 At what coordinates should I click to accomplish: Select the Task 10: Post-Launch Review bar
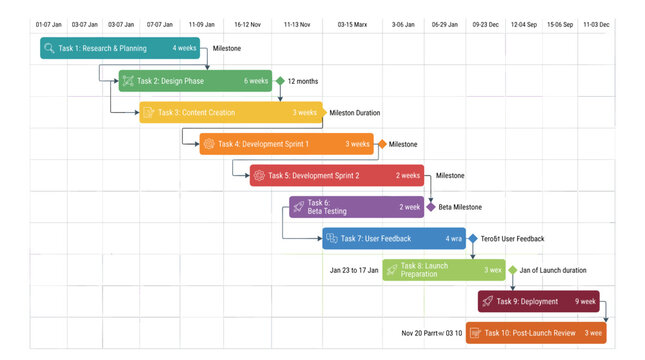536,333
